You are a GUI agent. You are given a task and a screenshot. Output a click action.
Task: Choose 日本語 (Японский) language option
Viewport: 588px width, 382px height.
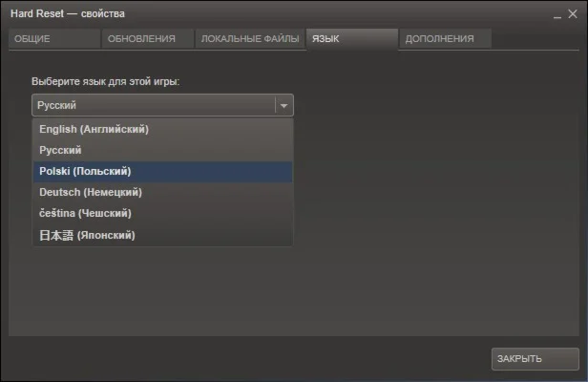point(162,235)
